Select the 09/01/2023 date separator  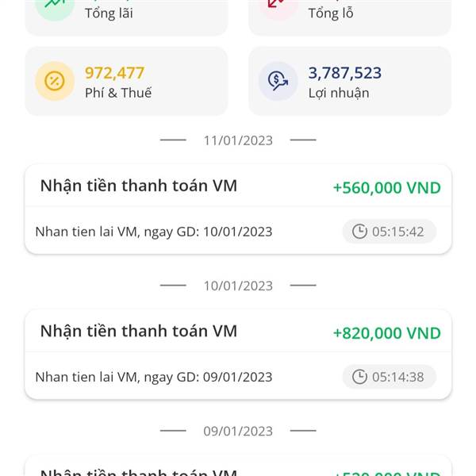click(x=238, y=431)
